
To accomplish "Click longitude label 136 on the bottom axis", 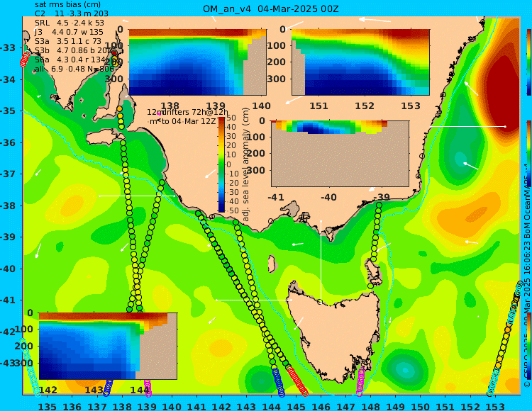I will [x=72, y=406].
